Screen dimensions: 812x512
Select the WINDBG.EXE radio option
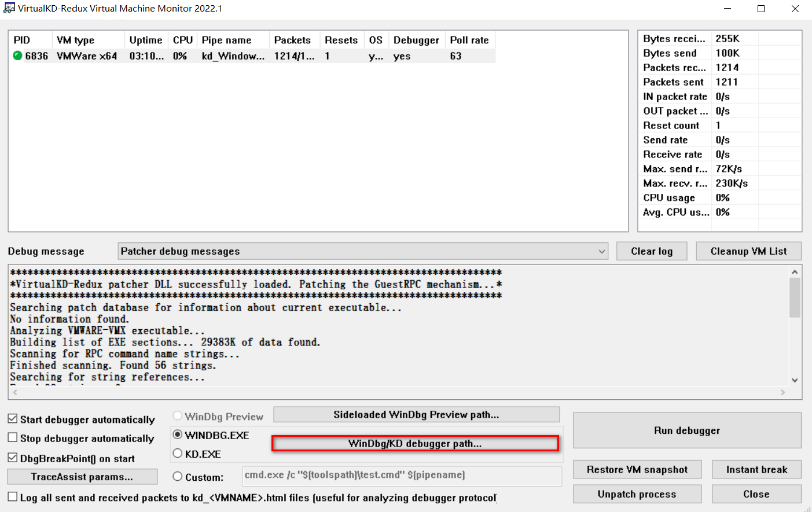pos(178,434)
